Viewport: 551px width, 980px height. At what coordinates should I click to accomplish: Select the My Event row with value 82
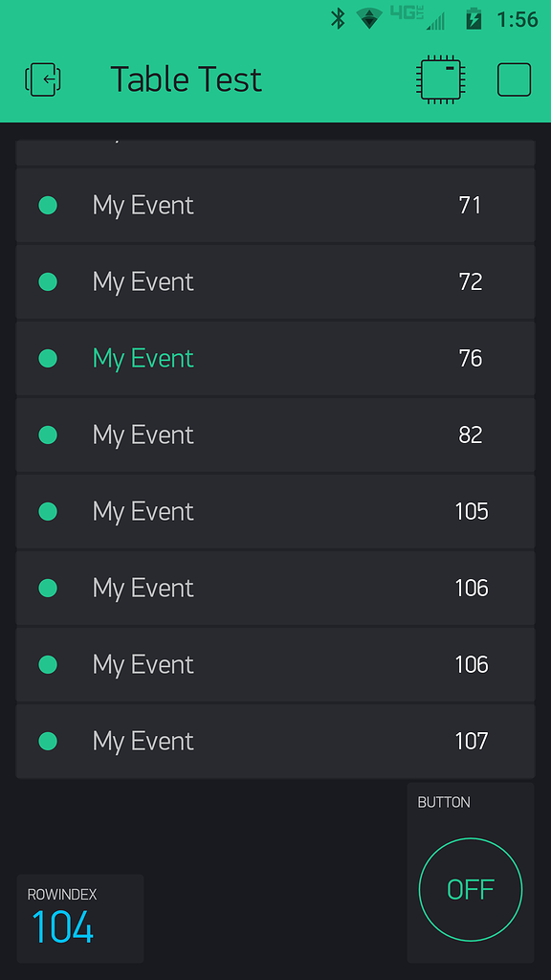(x=275, y=434)
